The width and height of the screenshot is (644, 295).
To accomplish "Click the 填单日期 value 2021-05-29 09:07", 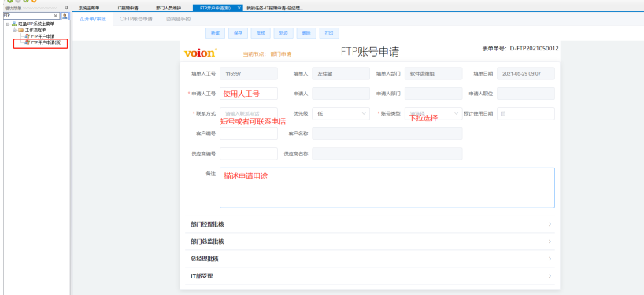I will [526, 73].
